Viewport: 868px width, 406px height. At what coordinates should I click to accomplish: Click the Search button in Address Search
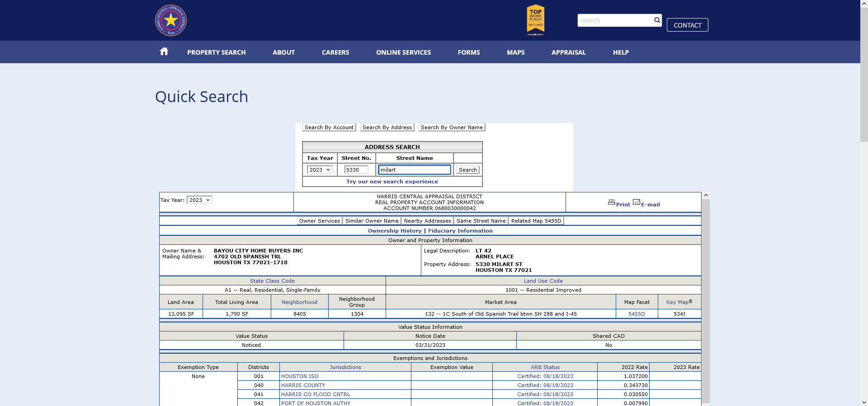click(467, 170)
